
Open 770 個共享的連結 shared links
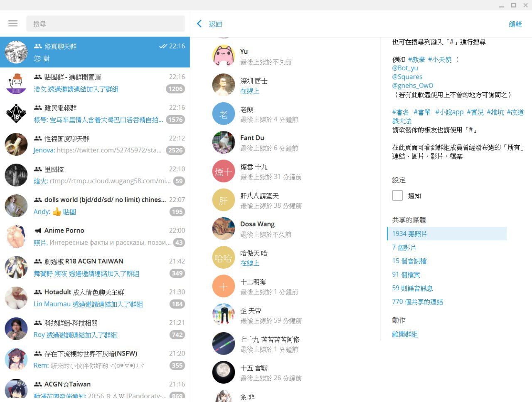[417, 302]
